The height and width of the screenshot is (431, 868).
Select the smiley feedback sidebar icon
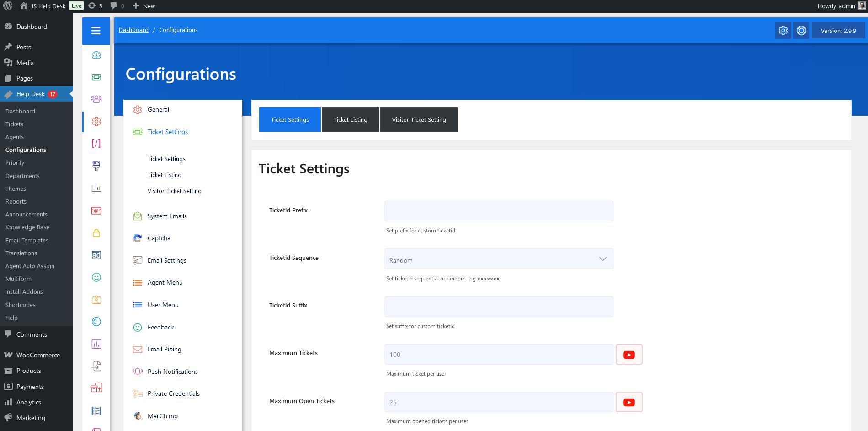[x=96, y=277]
